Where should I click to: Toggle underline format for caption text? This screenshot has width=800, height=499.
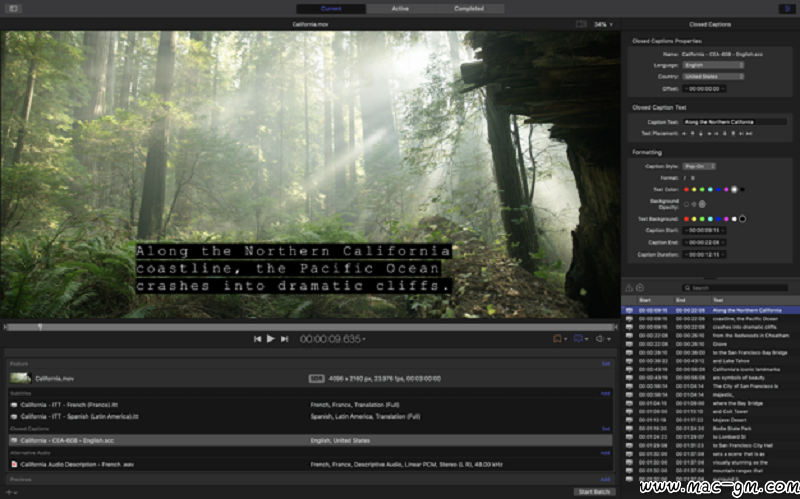pyautogui.click(x=693, y=178)
